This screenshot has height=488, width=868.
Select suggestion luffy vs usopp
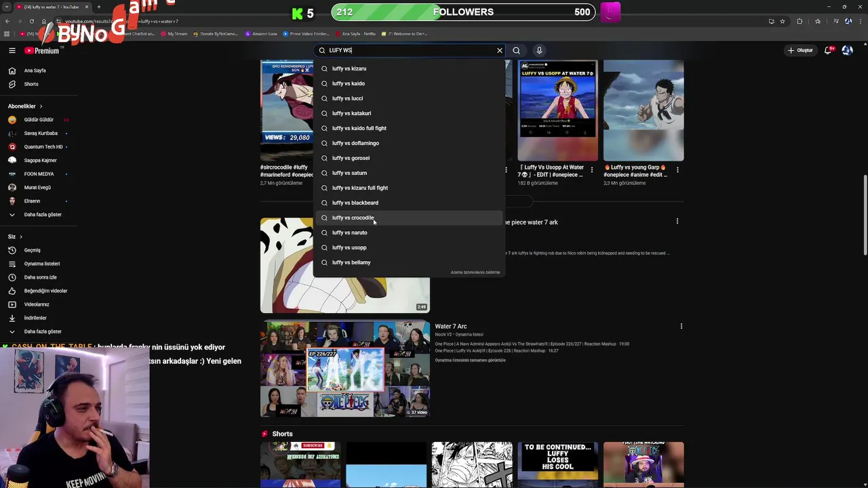409,247
